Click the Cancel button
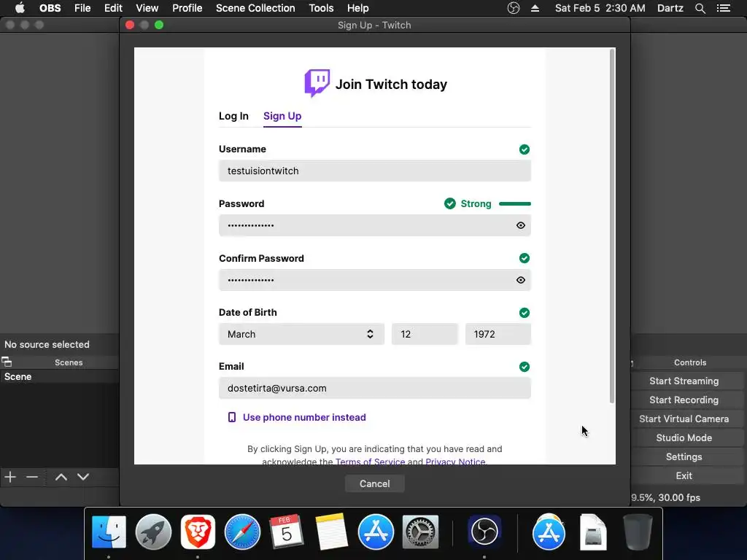Image resolution: width=747 pixels, height=560 pixels. pyautogui.click(x=374, y=484)
